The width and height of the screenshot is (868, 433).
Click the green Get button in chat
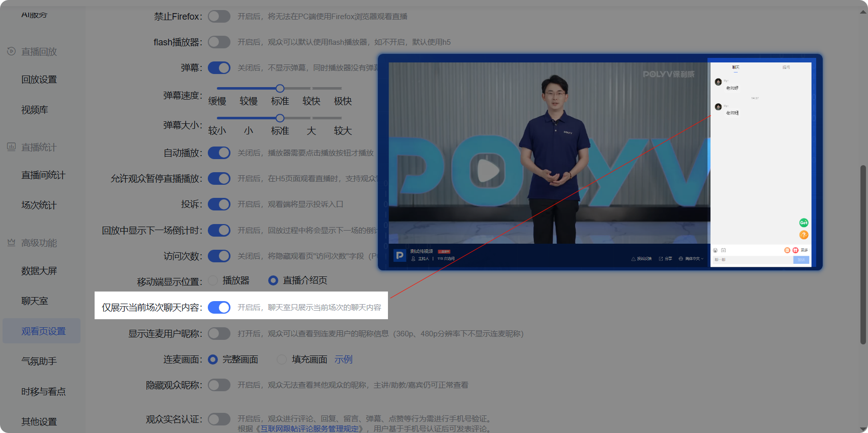[804, 223]
